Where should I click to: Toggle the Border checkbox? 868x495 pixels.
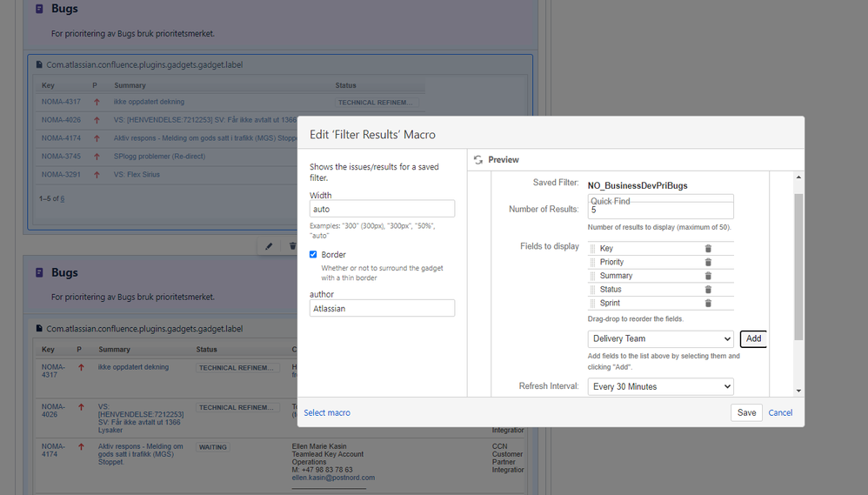pos(313,254)
